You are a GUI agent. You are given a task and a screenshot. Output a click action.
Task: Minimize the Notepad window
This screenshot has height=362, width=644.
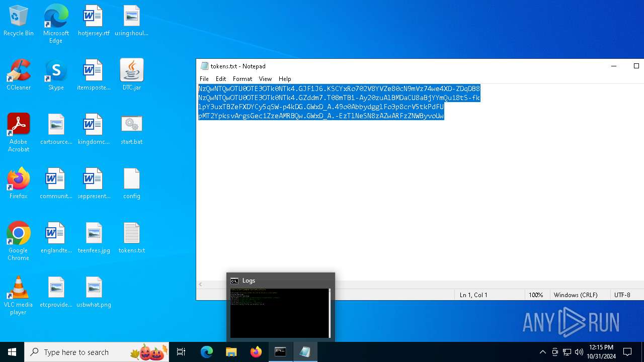[613, 66]
